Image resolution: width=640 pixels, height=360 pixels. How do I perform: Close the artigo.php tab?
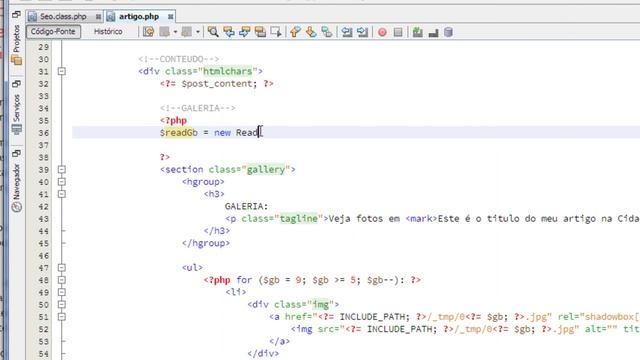[x=171, y=17]
